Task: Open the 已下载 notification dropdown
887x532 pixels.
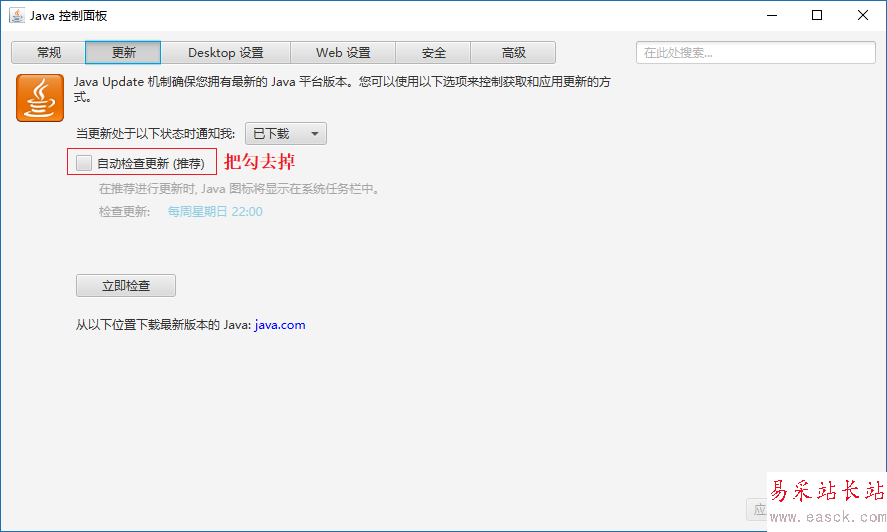Action: click(286, 134)
